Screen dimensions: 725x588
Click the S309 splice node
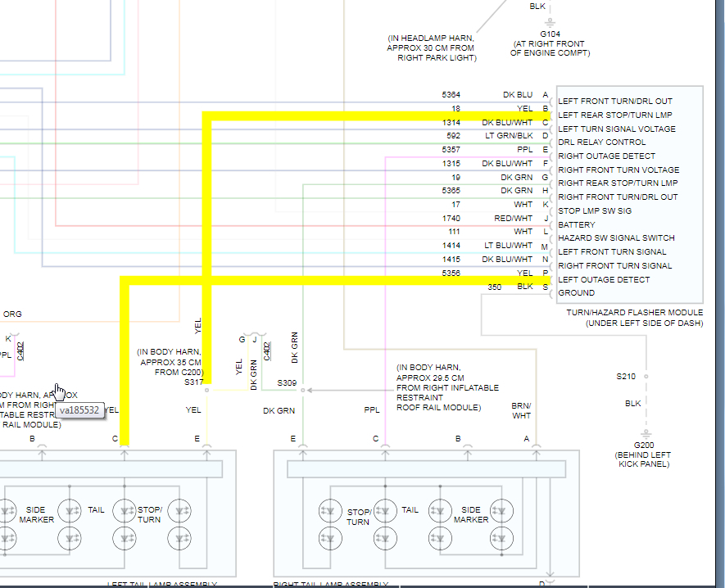click(x=303, y=390)
